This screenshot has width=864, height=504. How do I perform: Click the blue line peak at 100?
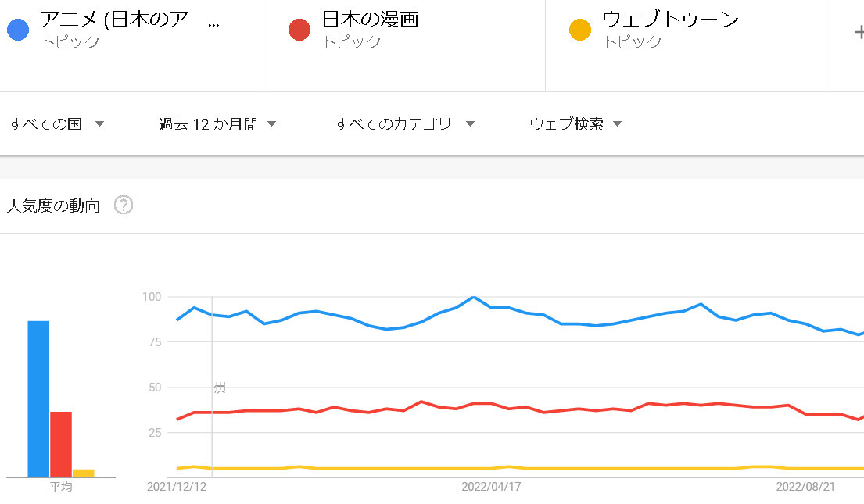(x=474, y=297)
